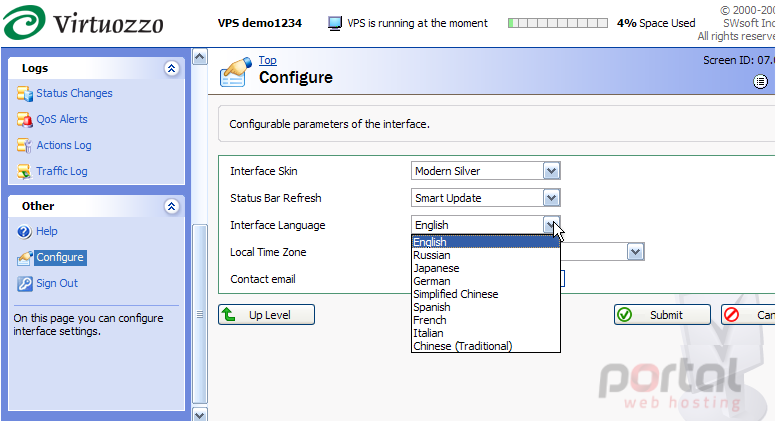Click the Actions Log icon
This screenshot has height=422, width=776.
click(24, 145)
